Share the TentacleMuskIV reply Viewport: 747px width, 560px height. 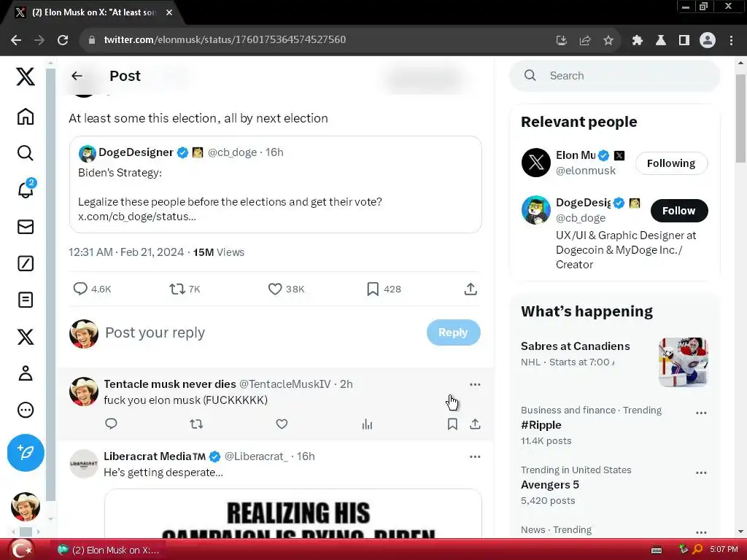475,424
